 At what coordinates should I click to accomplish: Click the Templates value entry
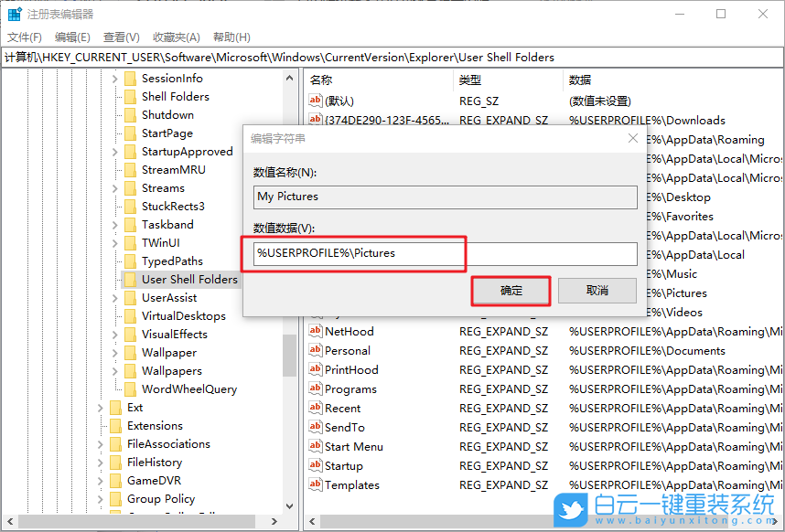(x=351, y=484)
